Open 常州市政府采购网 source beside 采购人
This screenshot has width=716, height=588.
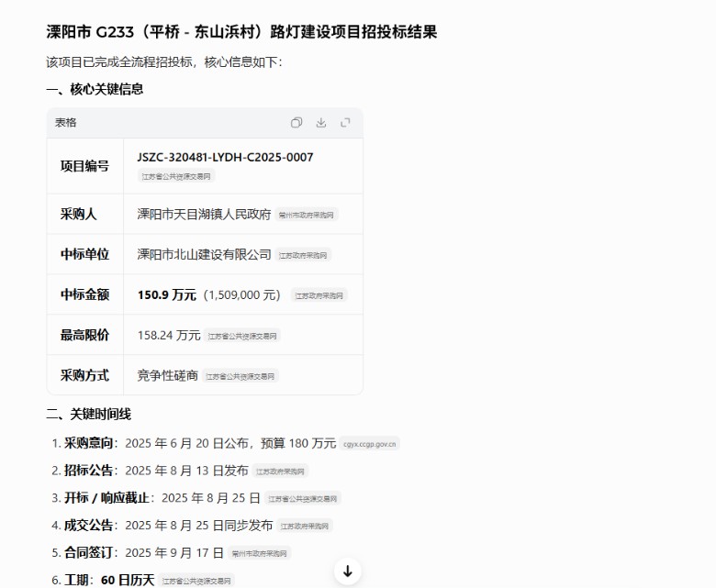point(308,215)
